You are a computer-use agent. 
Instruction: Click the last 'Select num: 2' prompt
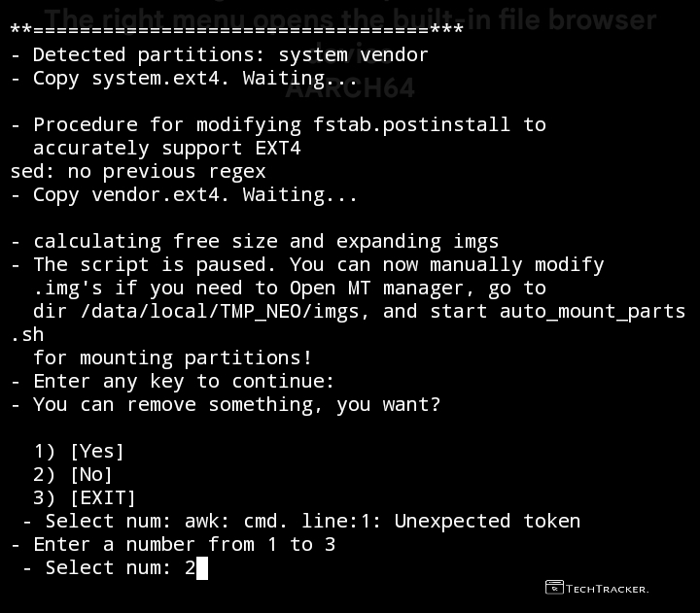(x=117, y=567)
